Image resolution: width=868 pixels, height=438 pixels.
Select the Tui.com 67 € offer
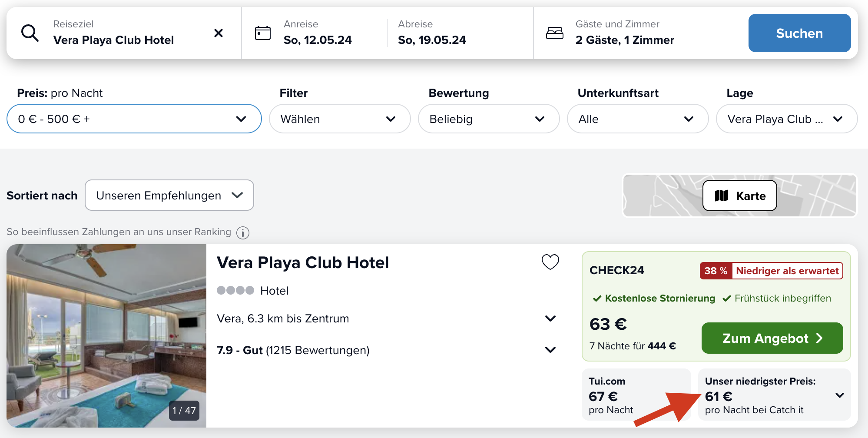tap(636, 395)
